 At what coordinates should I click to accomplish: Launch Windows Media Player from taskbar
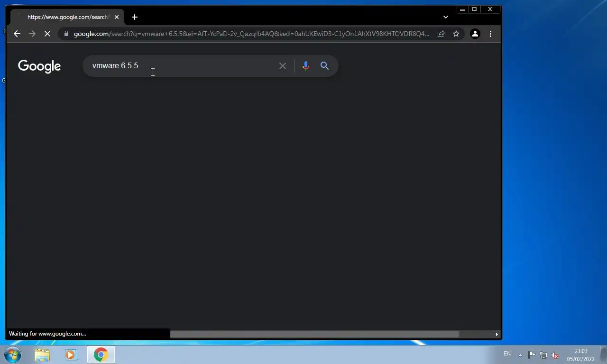pyautogui.click(x=71, y=355)
